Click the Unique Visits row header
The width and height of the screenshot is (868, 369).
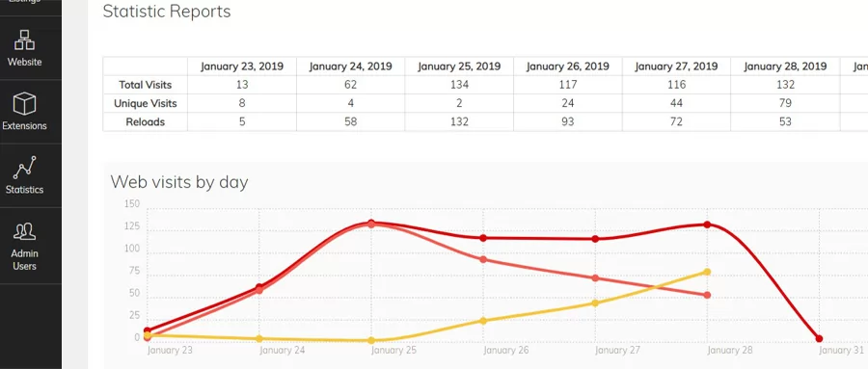[145, 103]
